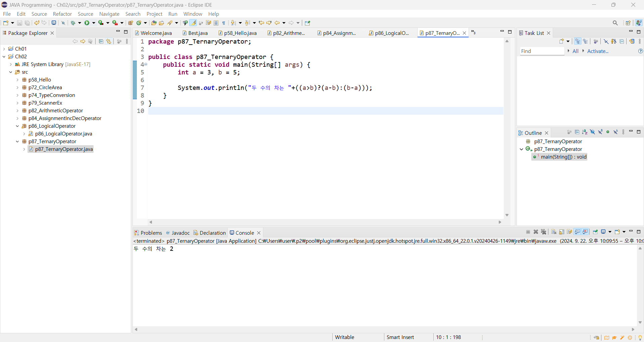
Task: Collapse the Ch02 project
Action: coord(4,56)
